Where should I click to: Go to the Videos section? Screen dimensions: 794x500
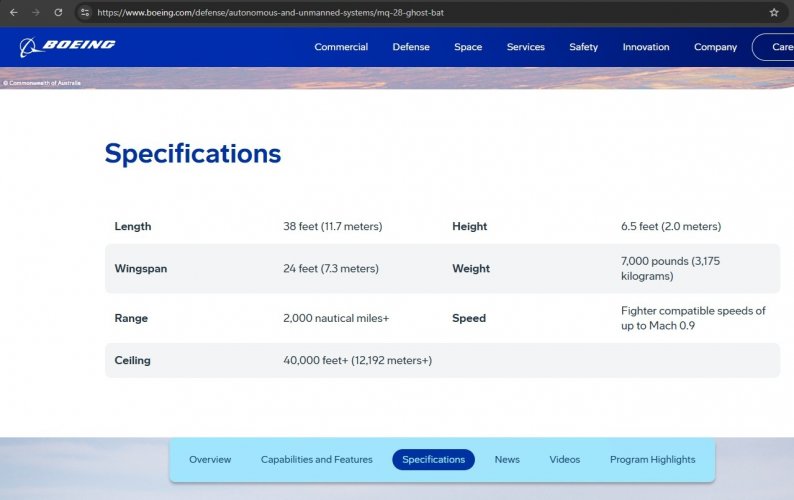(x=565, y=459)
